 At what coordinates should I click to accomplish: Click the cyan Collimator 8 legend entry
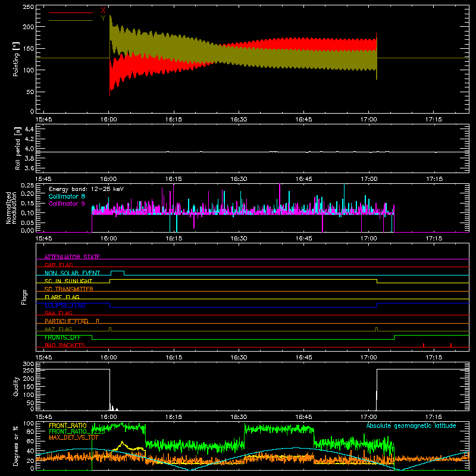pyautogui.click(x=67, y=196)
